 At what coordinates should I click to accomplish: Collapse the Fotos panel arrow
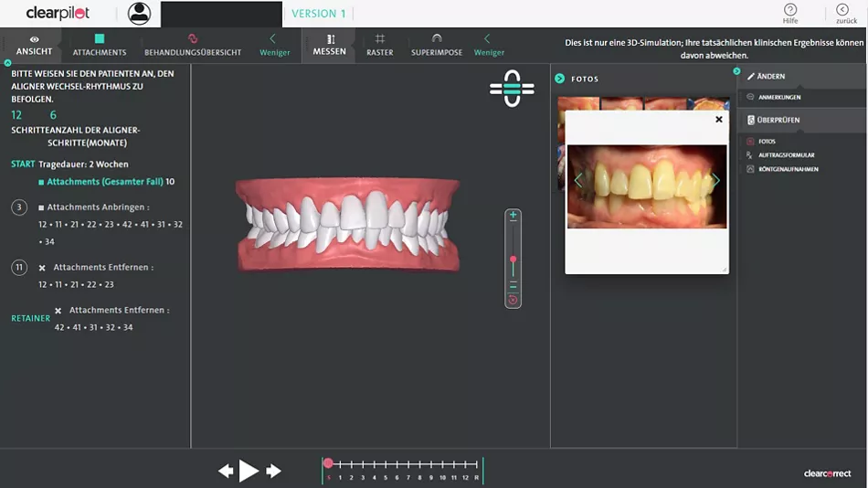(560, 79)
